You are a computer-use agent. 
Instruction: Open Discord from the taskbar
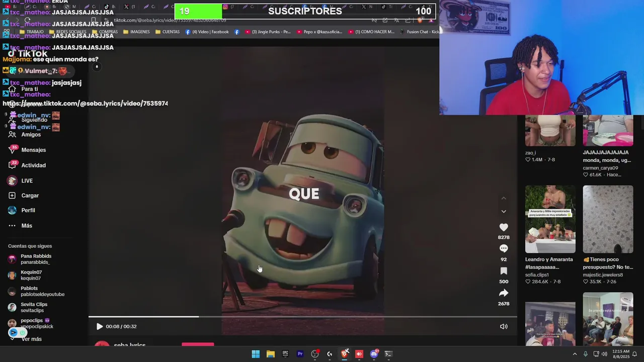point(374,354)
